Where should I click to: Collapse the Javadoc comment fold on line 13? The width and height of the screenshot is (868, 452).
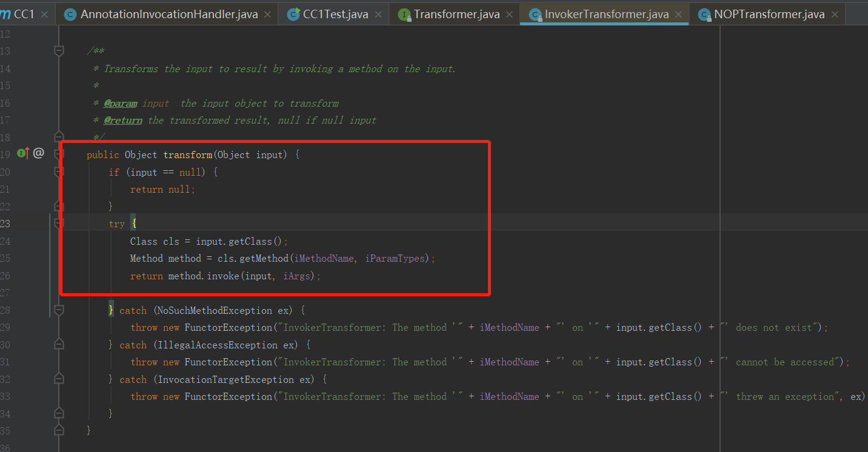[x=59, y=51]
